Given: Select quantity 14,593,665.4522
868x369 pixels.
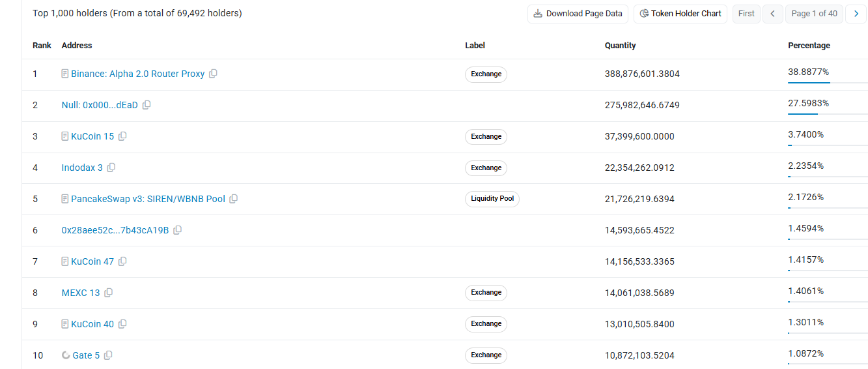Looking at the screenshot, I should click(639, 231).
